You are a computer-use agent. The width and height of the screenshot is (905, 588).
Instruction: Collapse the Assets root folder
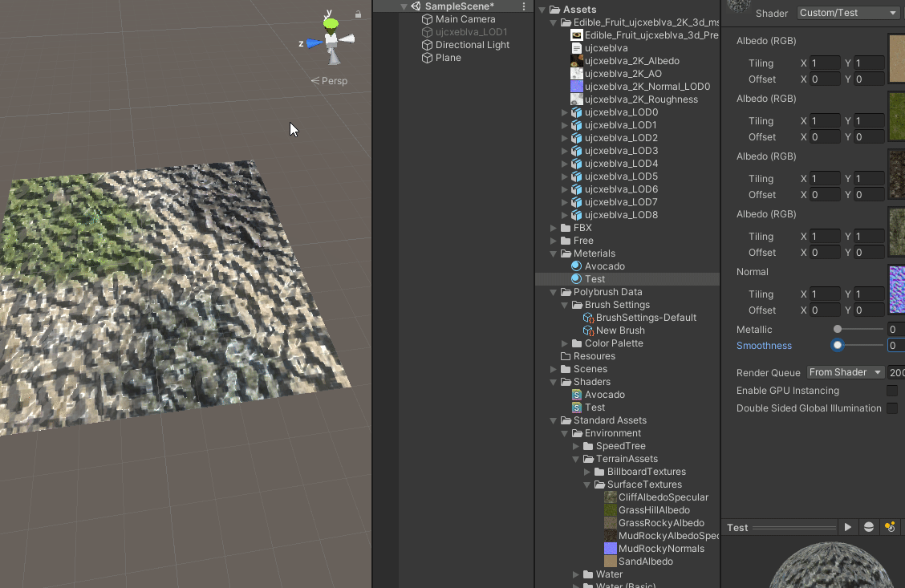542,10
